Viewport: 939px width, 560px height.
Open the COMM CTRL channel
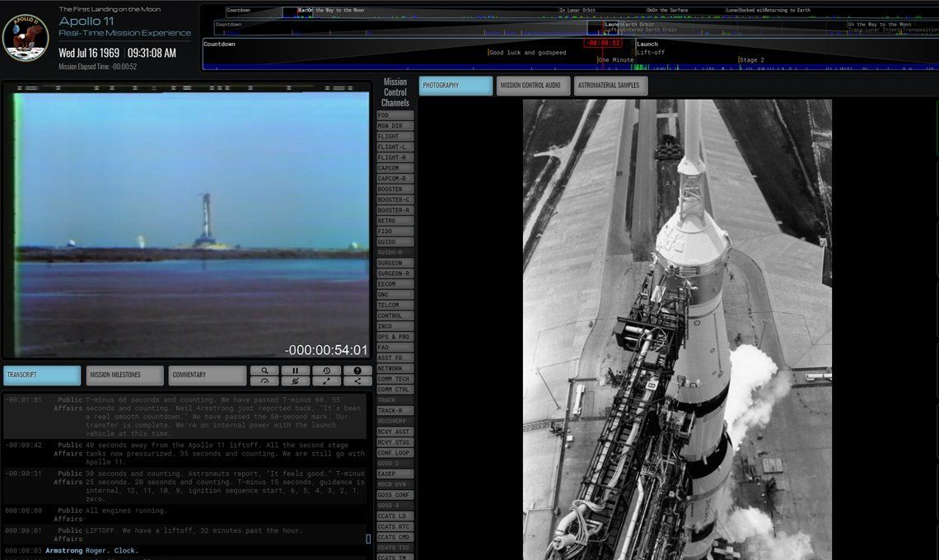coord(395,390)
